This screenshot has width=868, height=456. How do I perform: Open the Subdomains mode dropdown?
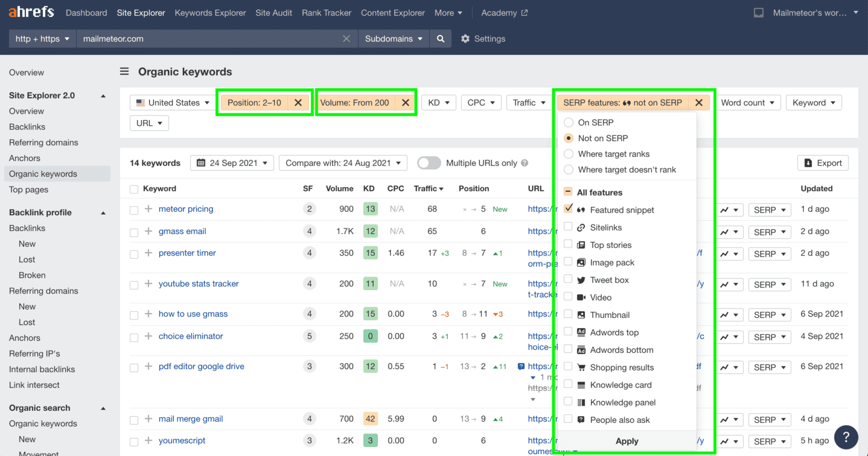click(394, 39)
